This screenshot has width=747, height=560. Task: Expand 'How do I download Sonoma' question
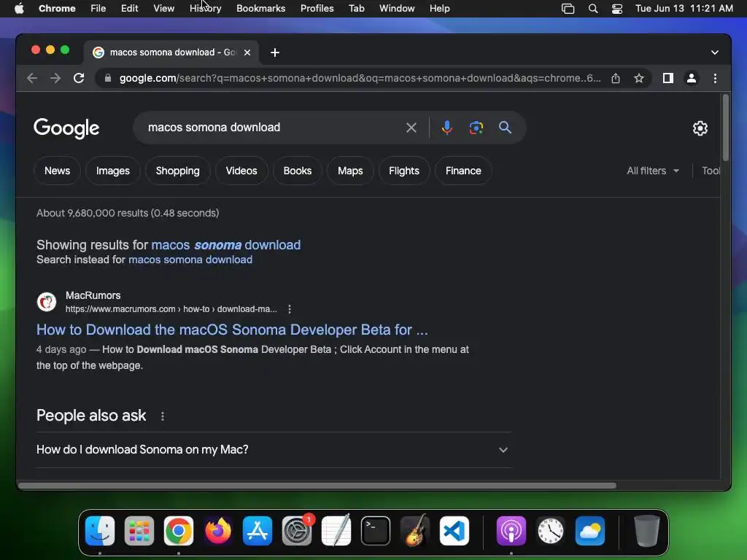(x=274, y=449)
